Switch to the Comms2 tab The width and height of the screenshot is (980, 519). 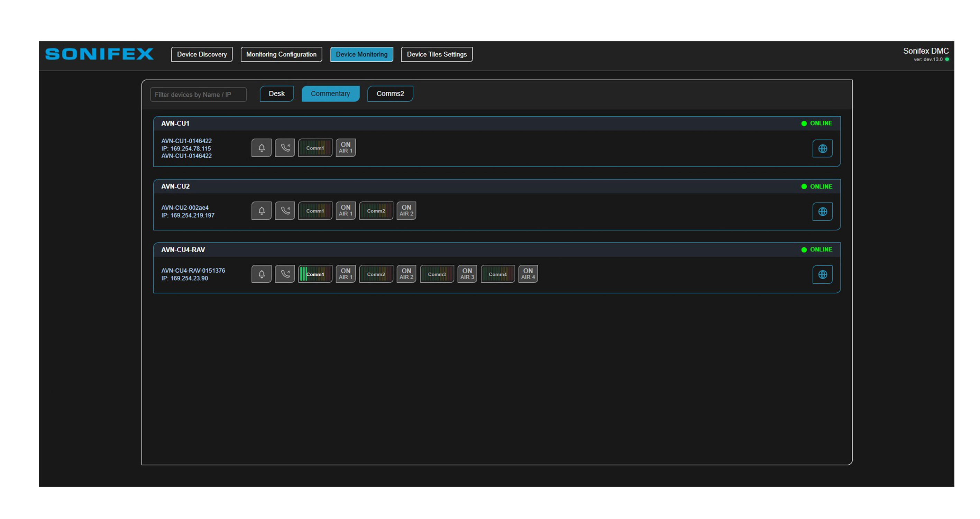390,94
